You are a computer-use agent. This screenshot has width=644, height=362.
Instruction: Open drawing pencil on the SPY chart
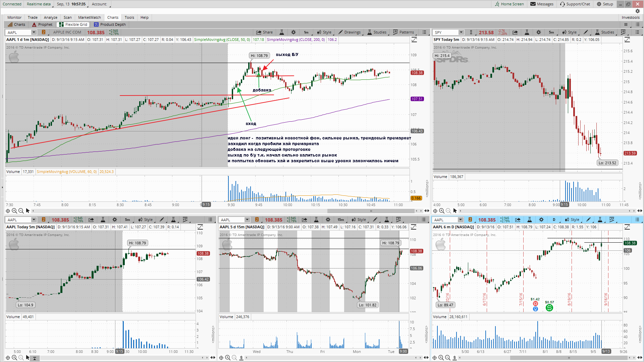point(586,32)
